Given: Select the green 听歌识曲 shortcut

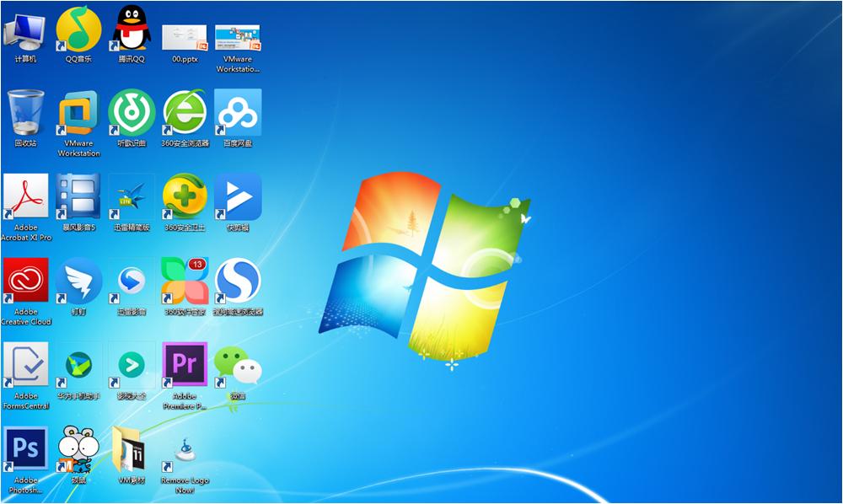Looking at the screenshot, I should (x=132, y=112).
